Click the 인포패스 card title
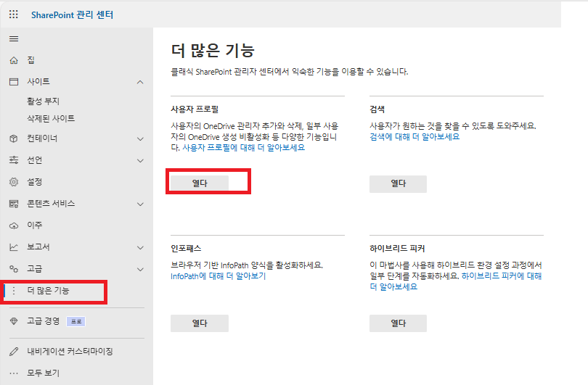 point(186,248)
